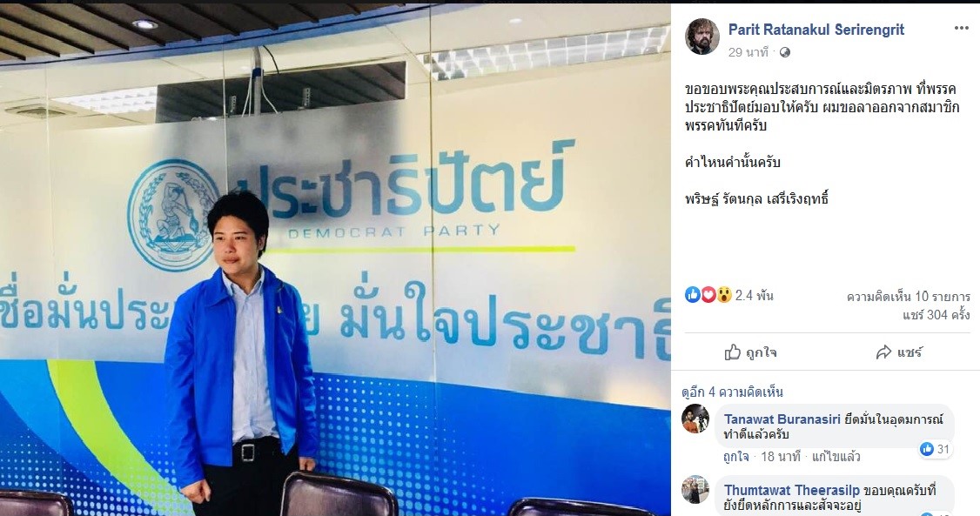Open the ความคิดเห็น 10 รายการ comments count

(908, 297)
